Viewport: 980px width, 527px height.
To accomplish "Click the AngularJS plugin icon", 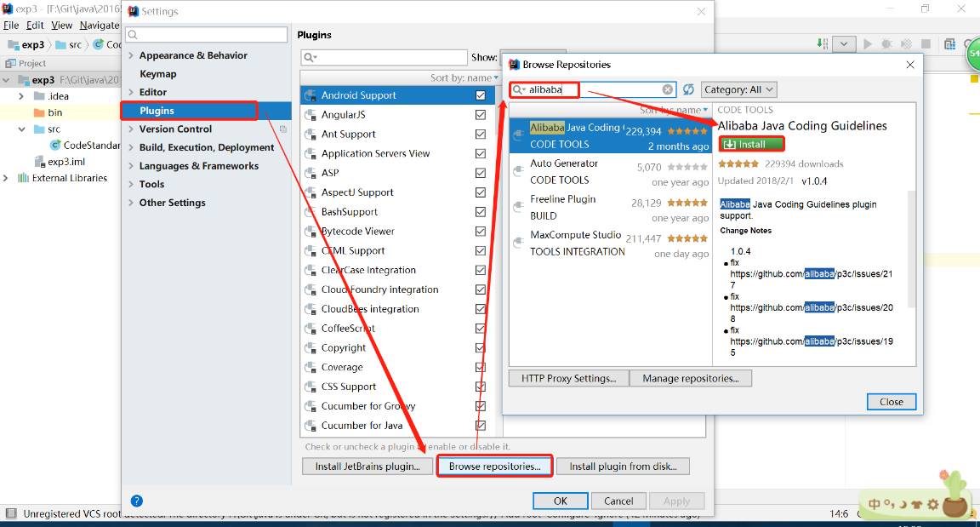I will tap(311, 115).
